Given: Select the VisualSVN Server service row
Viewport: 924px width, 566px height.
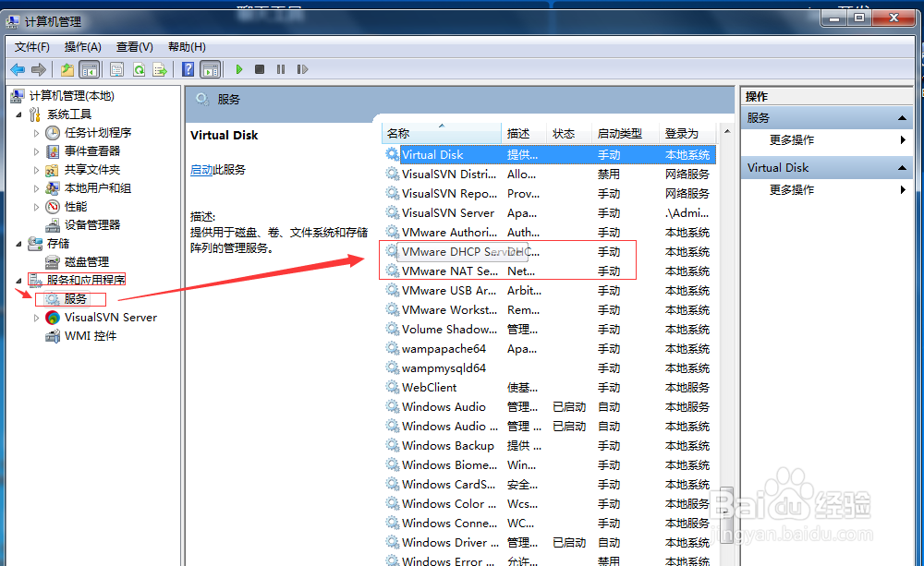Looking at the screenshot, I should point(549,212).
